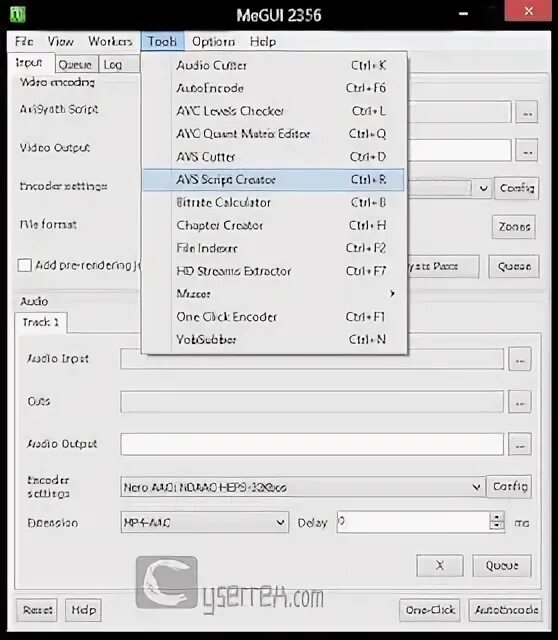Click video encoder Config button
558x640 pixels.
click(x=516, y=188)
